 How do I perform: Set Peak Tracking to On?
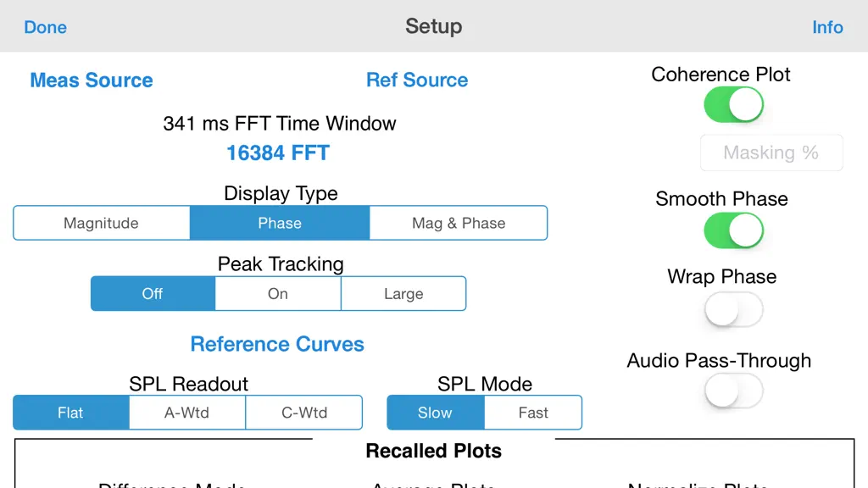click(x=278, y=294)
